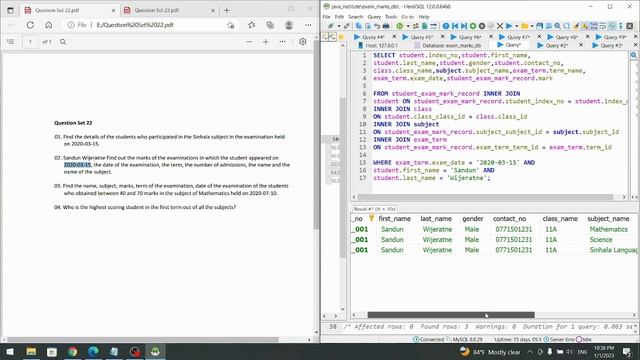Click the blue Help icon in HeidiSQL toolbar
This screenshot has height=360, width=640.
[x=446, y=26]
